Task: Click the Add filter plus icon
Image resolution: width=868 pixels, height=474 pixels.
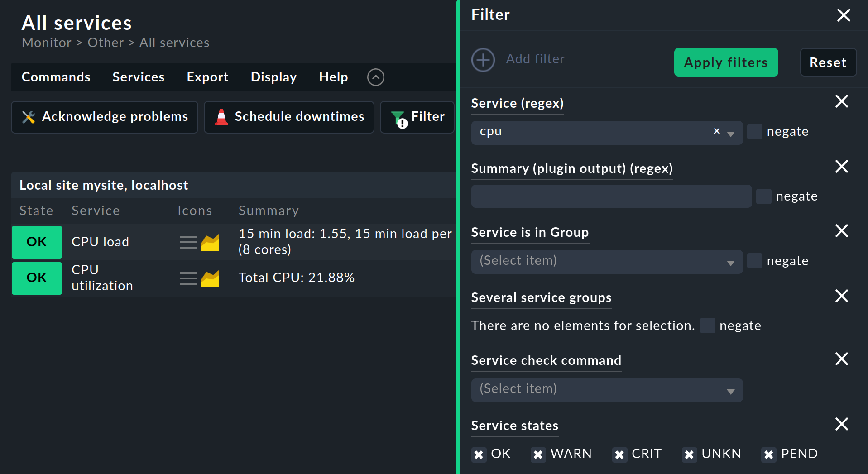Action: click(483, 60)
